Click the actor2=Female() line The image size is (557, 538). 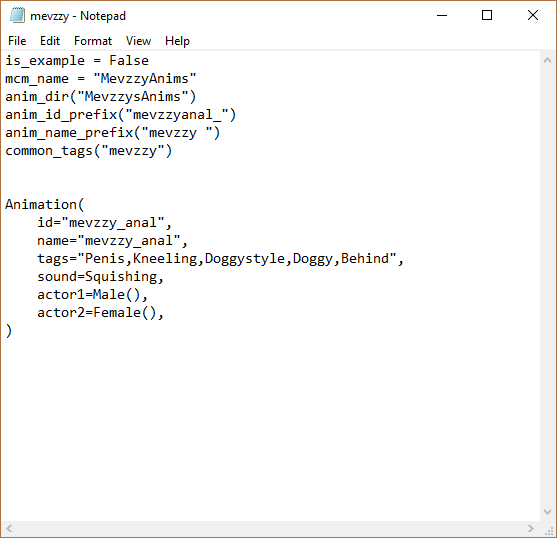101,313
